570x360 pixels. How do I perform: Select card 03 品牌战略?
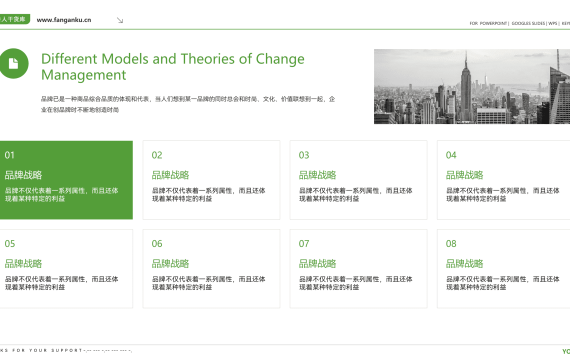coord(358,180)
